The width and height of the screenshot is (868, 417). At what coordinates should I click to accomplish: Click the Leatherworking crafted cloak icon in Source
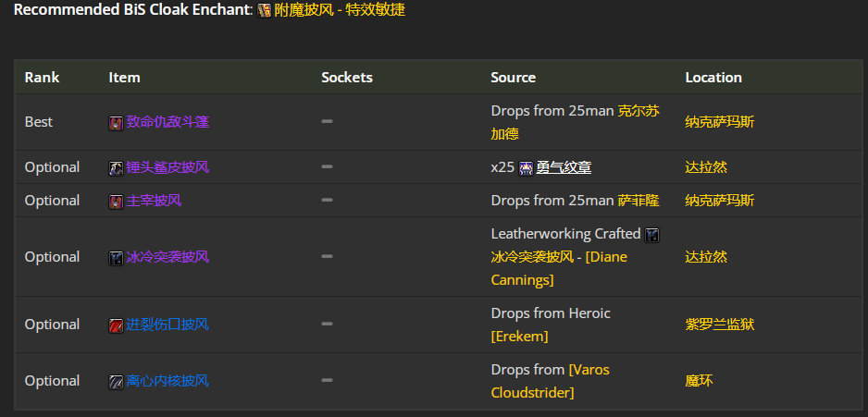click(x=652, y=235)
